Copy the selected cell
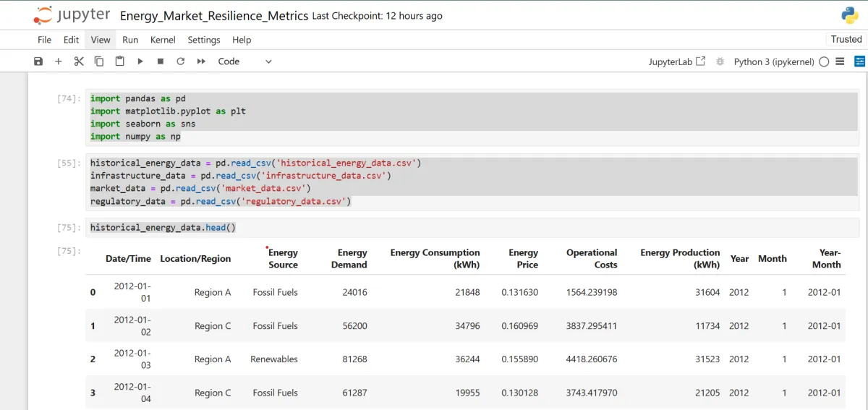 click(x=99, y=61)
